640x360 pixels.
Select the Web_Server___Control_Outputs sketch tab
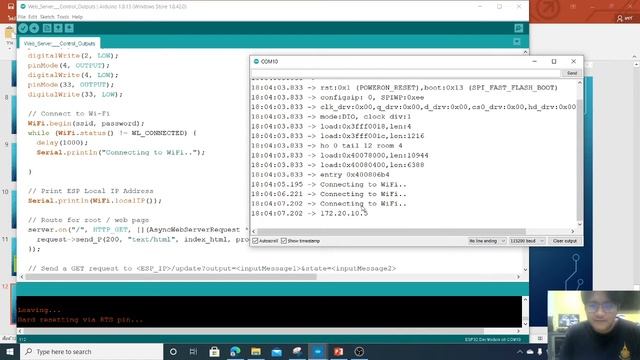pyautogui.click(x=59, y=43)
